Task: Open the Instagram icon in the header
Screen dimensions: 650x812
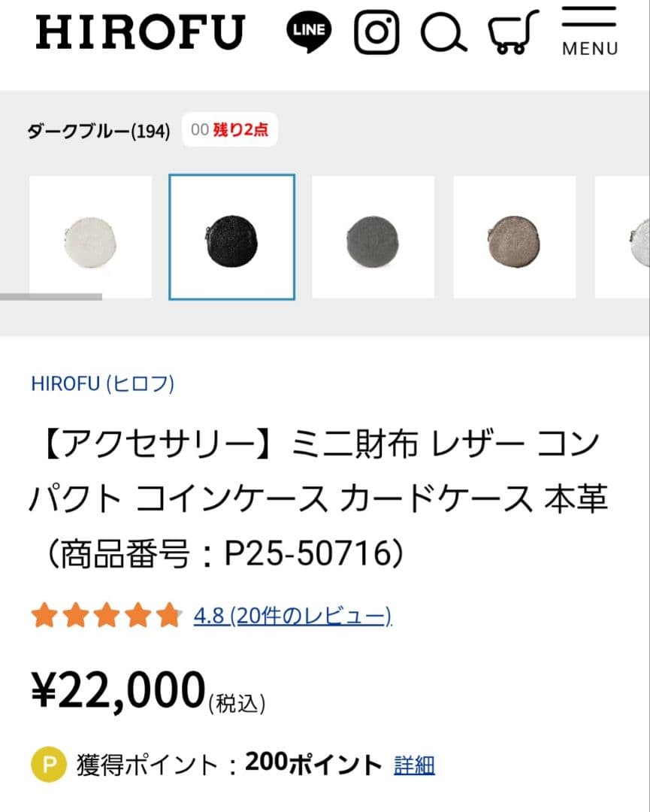Action: (378, 32)
